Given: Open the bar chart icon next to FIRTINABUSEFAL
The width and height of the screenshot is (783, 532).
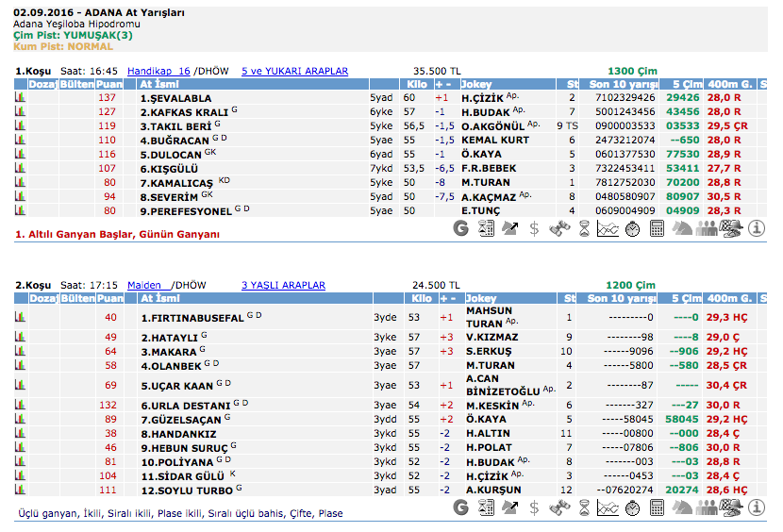Looking at the screenshot, I should coord(19,317).
